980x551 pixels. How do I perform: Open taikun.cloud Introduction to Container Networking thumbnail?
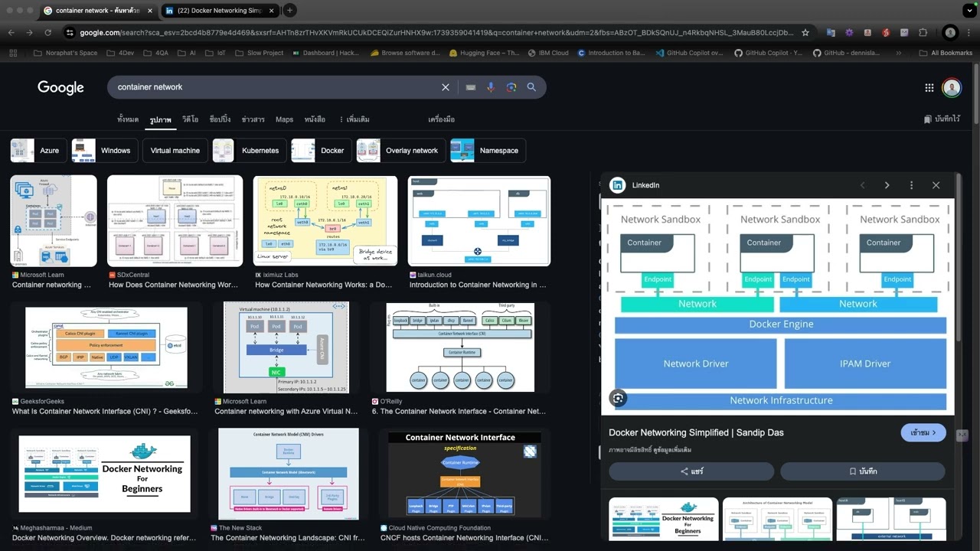(x=479, y=221)
